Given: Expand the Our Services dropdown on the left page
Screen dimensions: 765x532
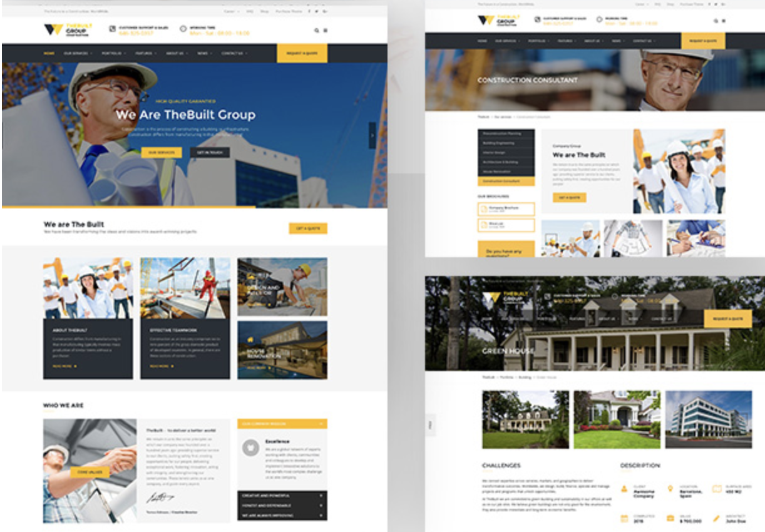Looking at the screenshot, I should (78, 53).
